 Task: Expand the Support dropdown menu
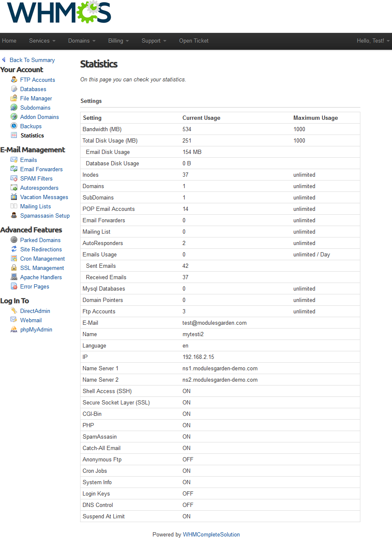(154, 41)
